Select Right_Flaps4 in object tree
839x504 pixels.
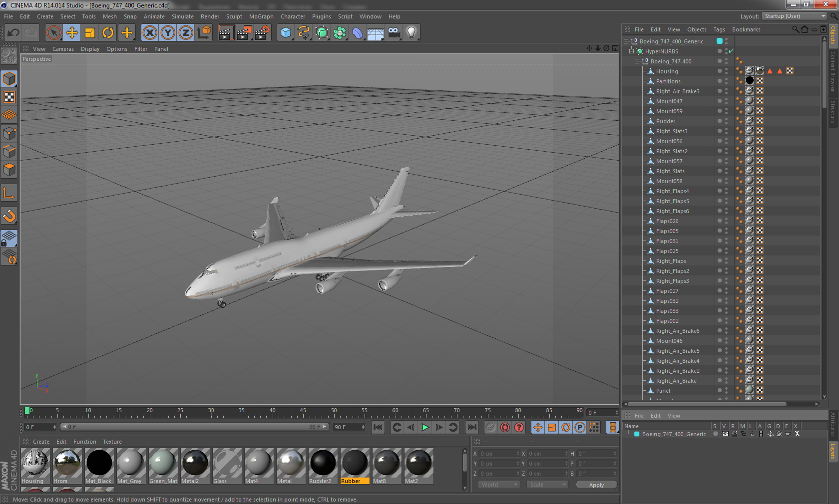672,191
